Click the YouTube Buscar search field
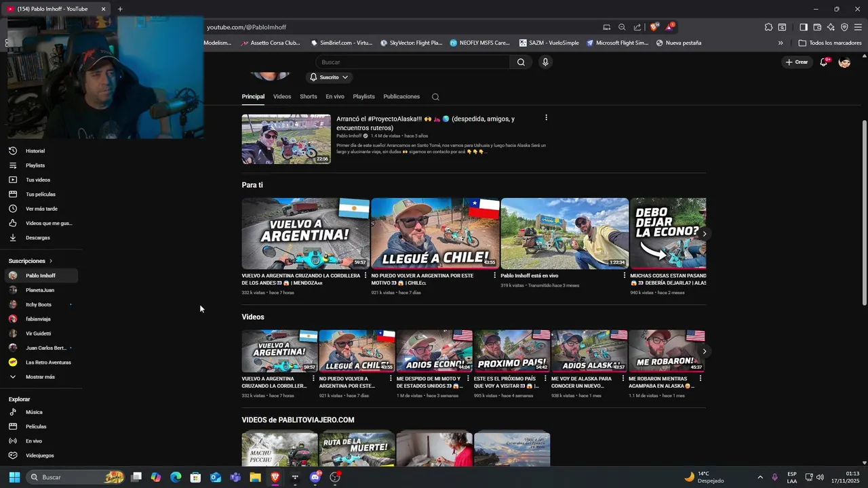Viewport: 868px width, 488px height. [412, 62]
